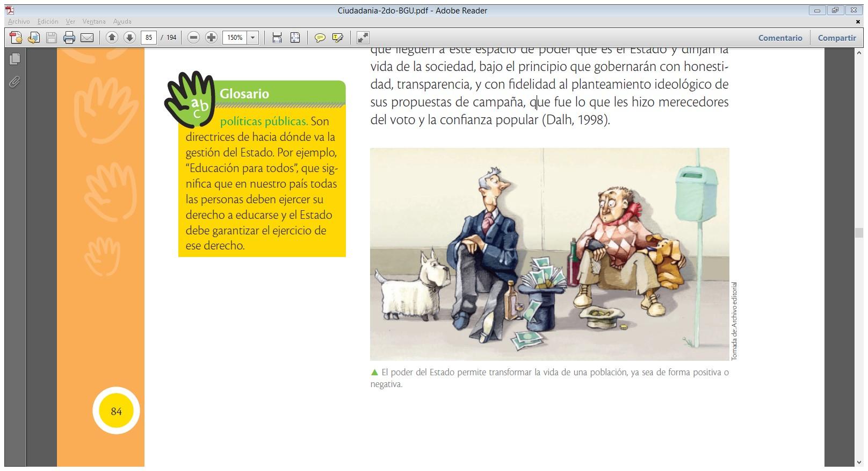868x471 pixels.
Task: Click the Glosario heading
Action: [x=244, y=94]
